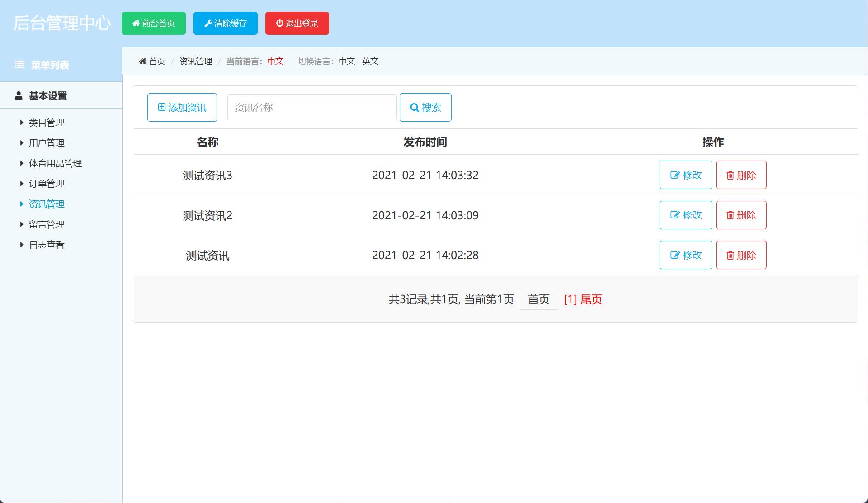
Task: Open 资讯管理 from the breadcrumb
Action: (x=195, y=61)
